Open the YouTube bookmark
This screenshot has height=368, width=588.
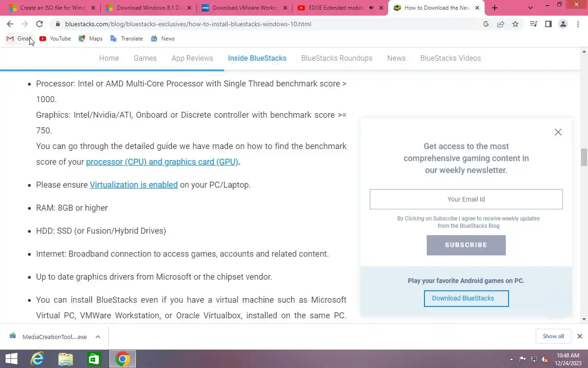(55, 39)
